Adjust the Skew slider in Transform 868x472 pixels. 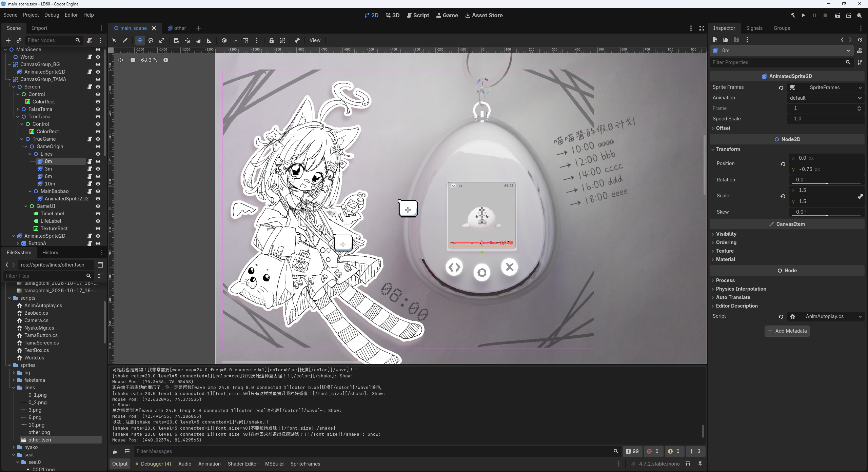[x=827, y=216]
